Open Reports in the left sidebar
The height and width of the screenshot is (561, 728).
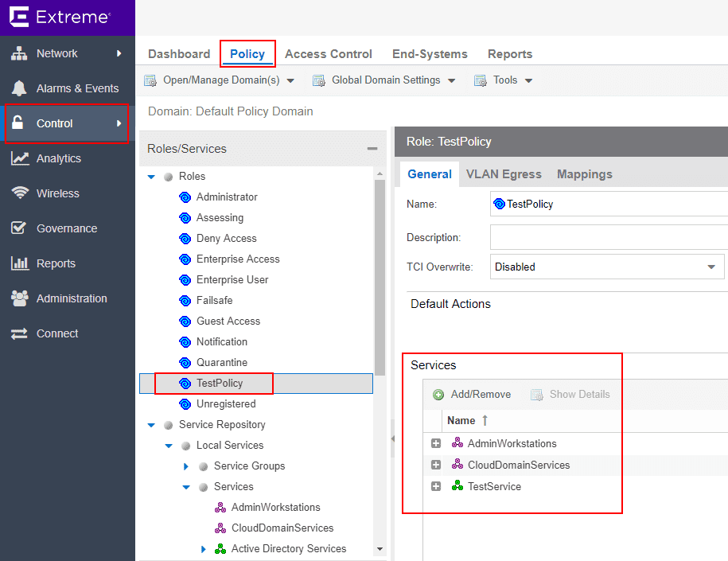tap(56, 263)
